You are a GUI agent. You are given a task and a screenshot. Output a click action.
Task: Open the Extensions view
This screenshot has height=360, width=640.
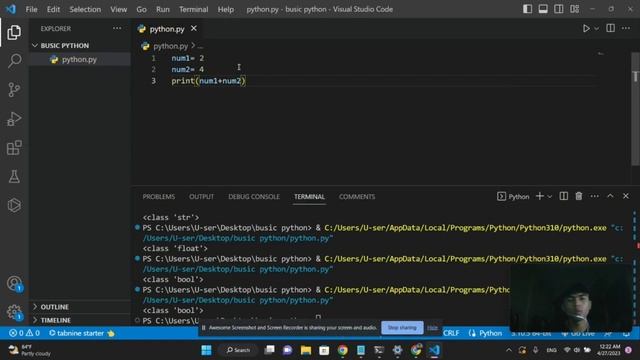click(x=14, y=148)
